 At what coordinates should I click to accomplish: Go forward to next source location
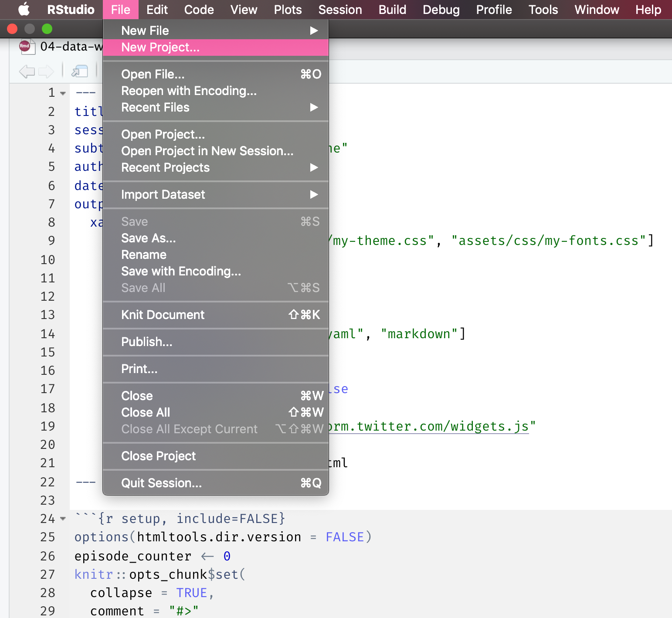(x=46, y=71)
